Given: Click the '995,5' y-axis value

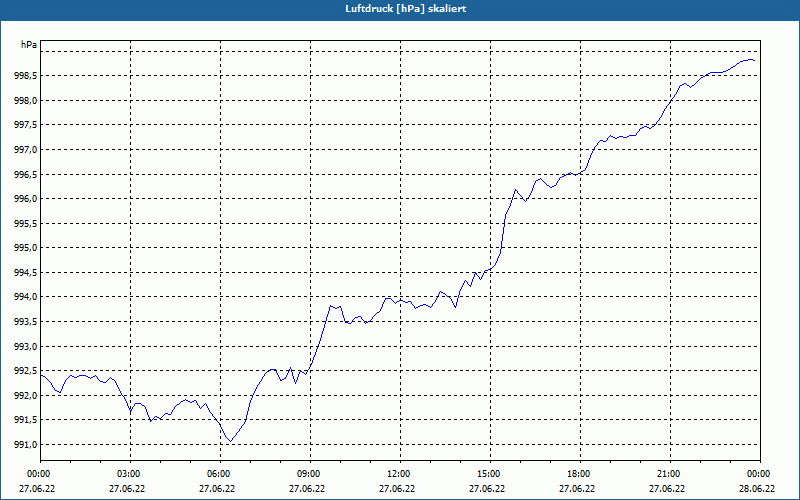Looking at the screenshot, I should [27, 223].
